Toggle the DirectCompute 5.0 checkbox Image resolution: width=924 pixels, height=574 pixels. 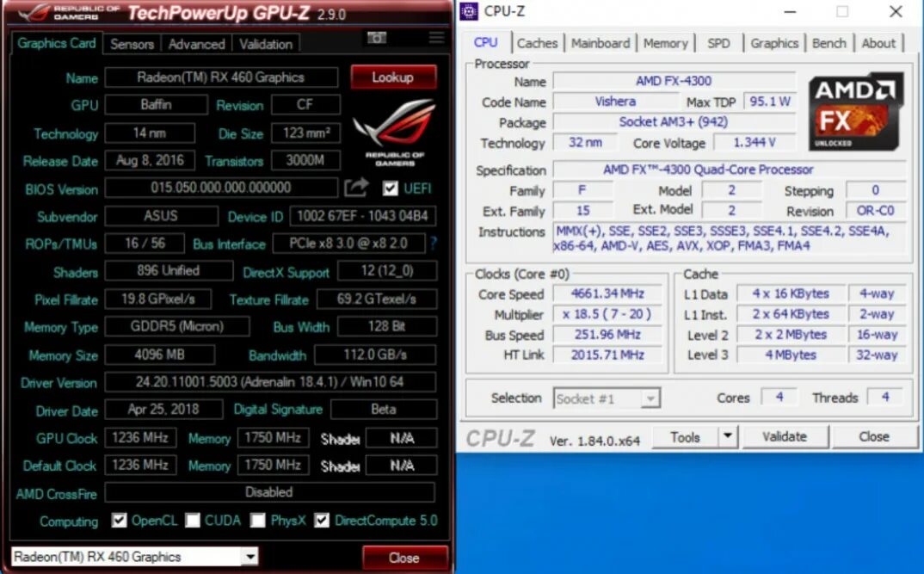[x=322, y=521]
